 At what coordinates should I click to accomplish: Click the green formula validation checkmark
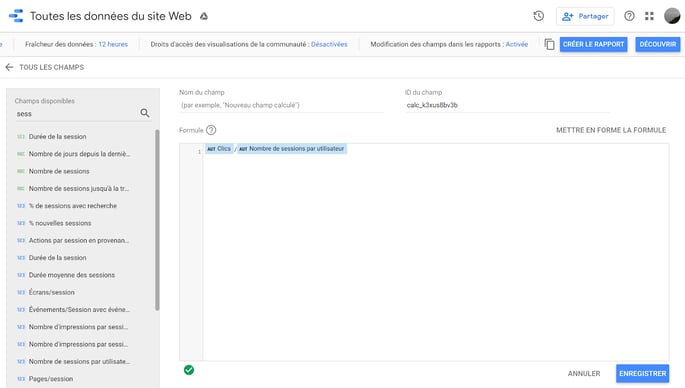coord(189,370)
